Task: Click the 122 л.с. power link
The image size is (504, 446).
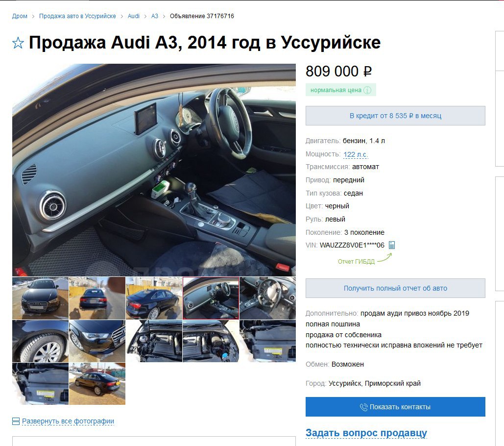Action: [x=356, y=154]
